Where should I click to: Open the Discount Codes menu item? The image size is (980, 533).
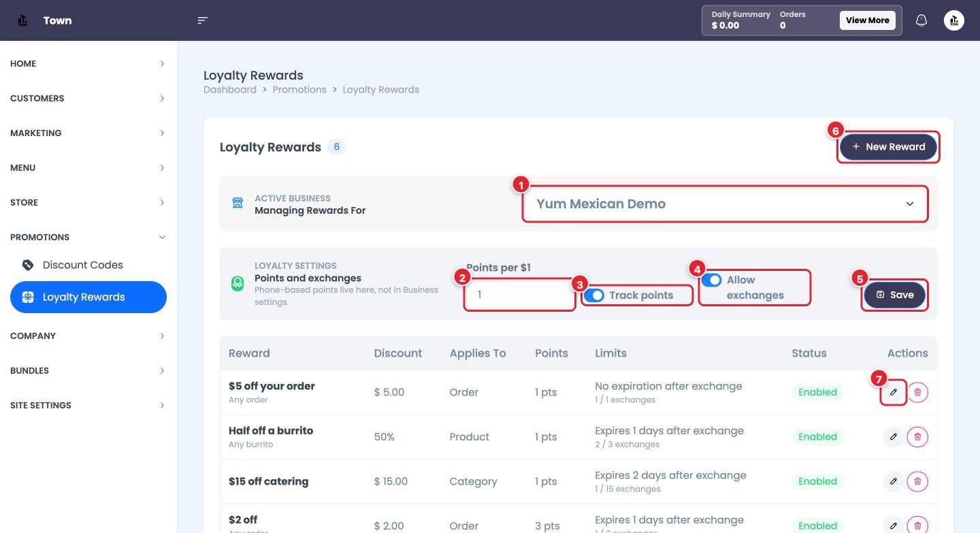88,265
